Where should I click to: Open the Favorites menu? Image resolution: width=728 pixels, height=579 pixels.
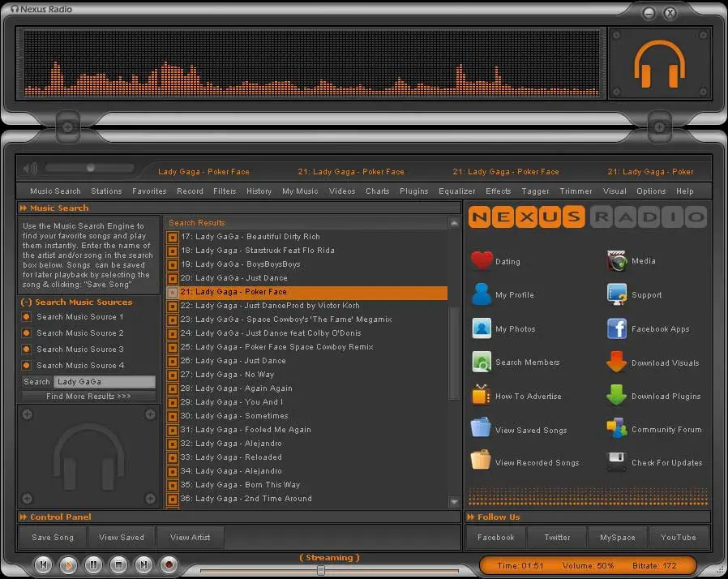[x=149, y=191]
